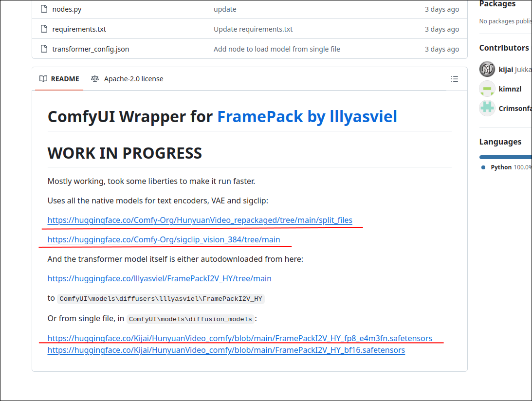Screen dimensions: 532x401
Task: Click kimnzl's contributor avatar
Action: 487,89
